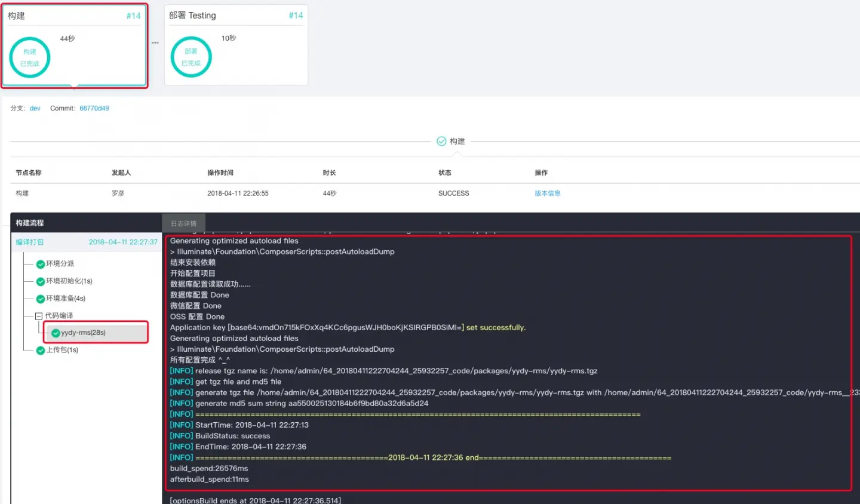The width and height of the screenshot is (860, 504).
Task: Click the 构建 completed circle status icon
Action: pos(30,57)
